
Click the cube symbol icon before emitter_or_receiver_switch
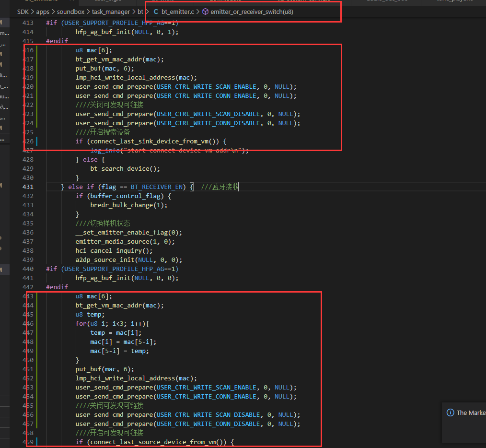205,12
